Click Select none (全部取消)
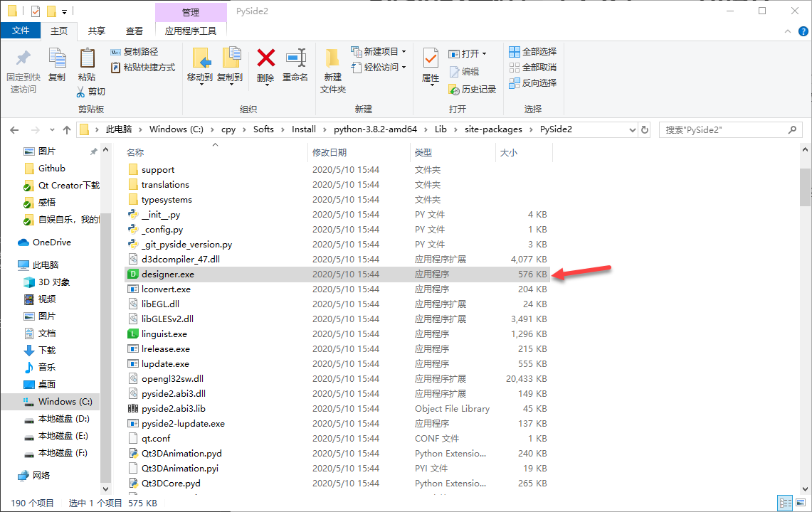This screenshot has width=812, height=512. coord(533,68)
